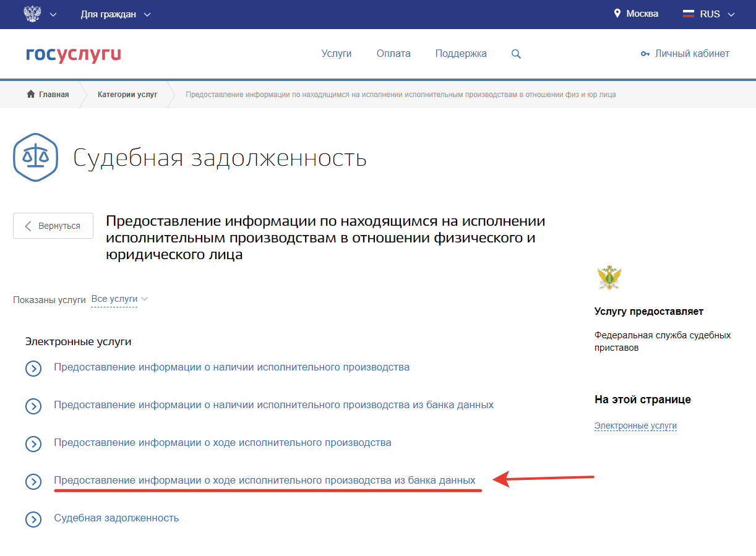Click the scales icon beside Судебная задолженность heading
The height and width of the screenshot is (556, 756).
[x=35, y=157]
